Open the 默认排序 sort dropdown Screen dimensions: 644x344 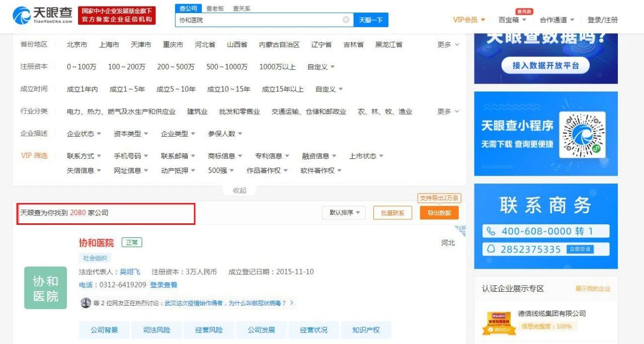[345, 213]
